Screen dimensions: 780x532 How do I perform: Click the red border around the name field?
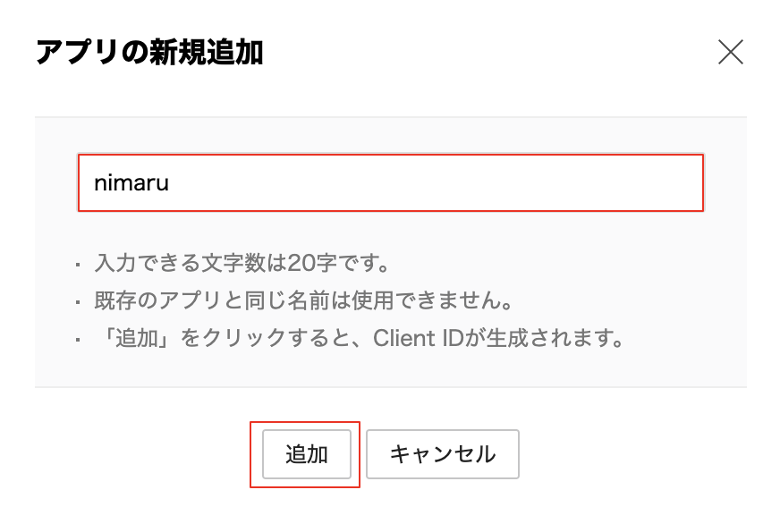[389, 158]
